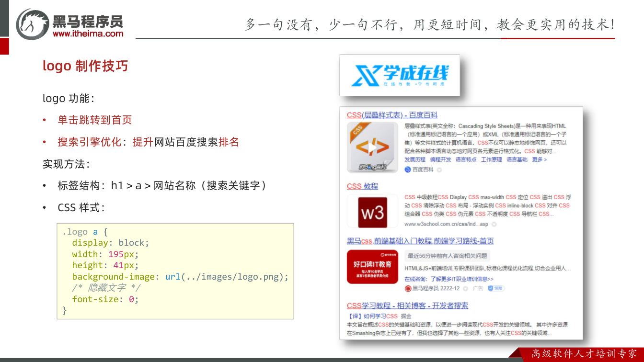This screenshot has width=644, height=362.
Task: Click the 工作原理 sub-link
Action: (x=492, y=159)
